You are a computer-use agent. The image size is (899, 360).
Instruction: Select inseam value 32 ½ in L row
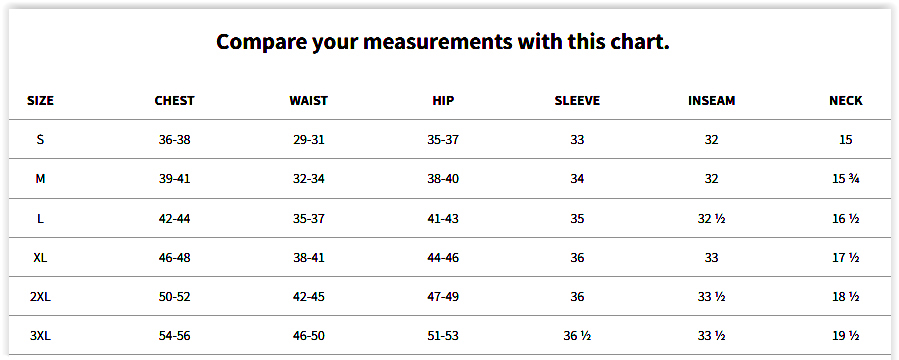[x=712, y=218]
